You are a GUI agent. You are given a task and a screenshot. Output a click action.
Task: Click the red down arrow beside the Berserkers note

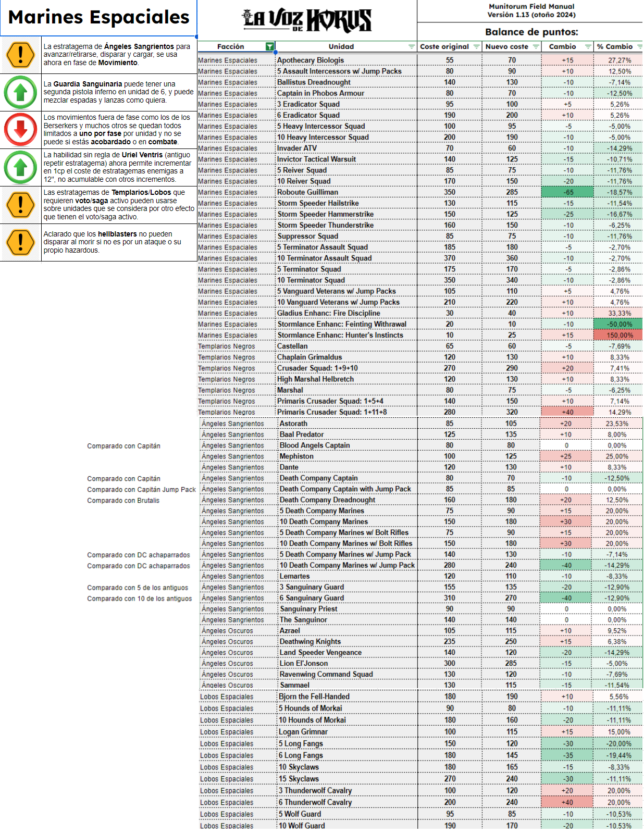pyautogui.click(x=20, y=130)
